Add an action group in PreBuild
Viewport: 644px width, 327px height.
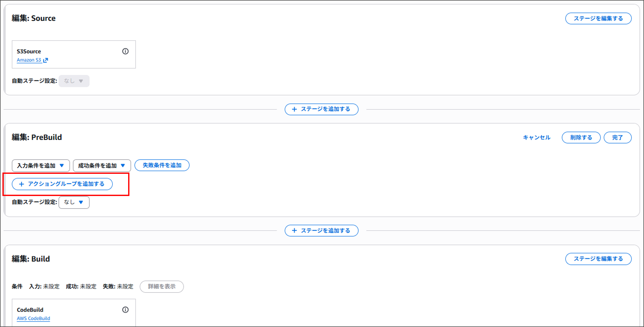coord(62,184)
